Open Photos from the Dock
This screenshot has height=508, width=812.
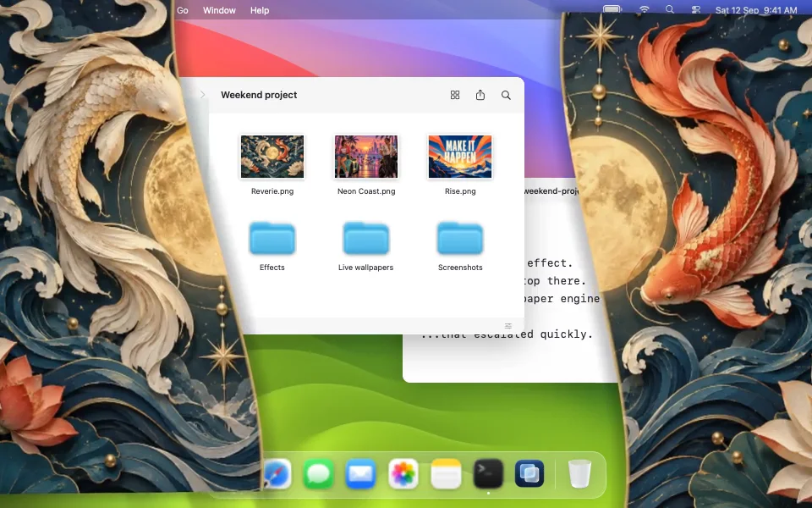click(x=403, y=473)
